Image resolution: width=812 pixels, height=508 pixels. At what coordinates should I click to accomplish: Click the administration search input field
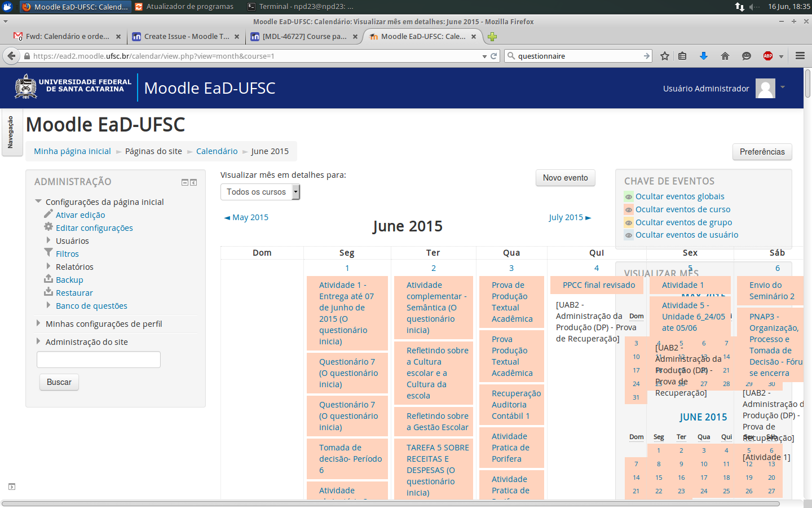pos(99,360)
